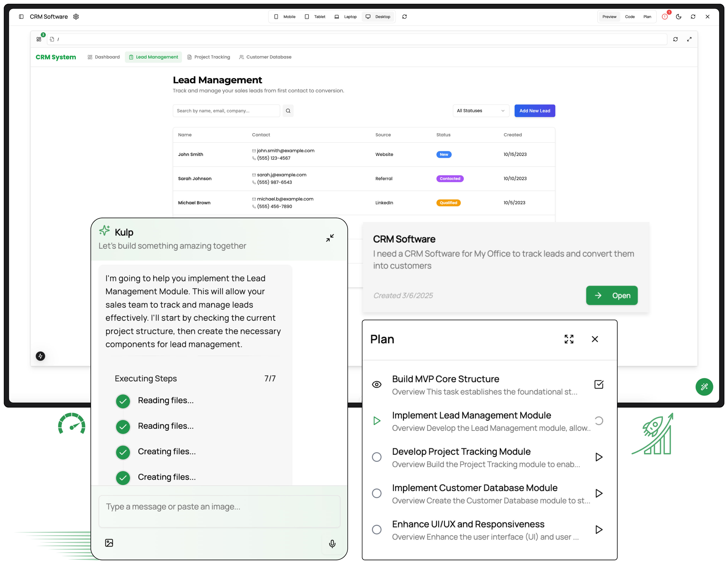Expand the Plan panel to fullscreen

pos(569,339)
